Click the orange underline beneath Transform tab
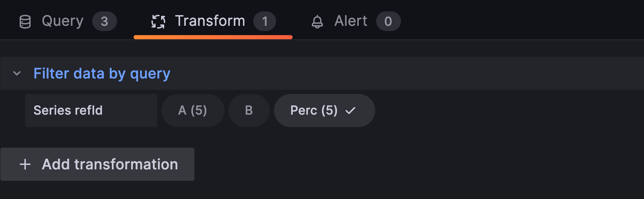This screenshot has height=199, width=644. pyautogui.click(x=213, y=37)
